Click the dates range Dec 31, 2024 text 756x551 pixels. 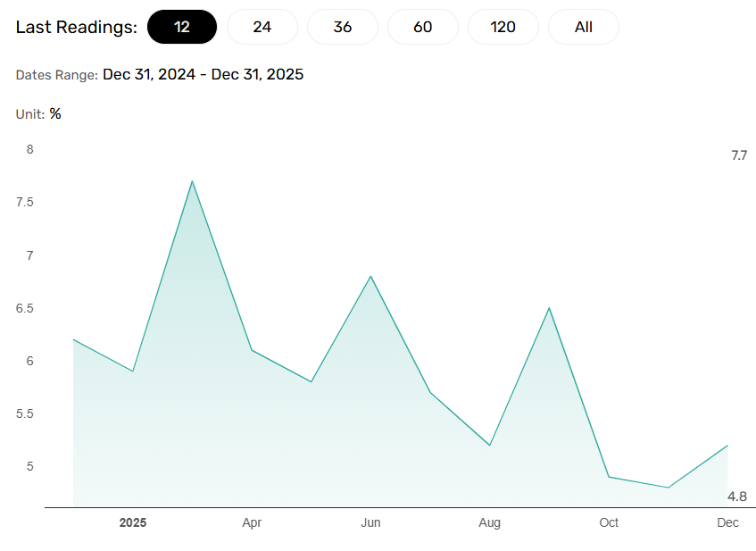click(x=149, y=74)
